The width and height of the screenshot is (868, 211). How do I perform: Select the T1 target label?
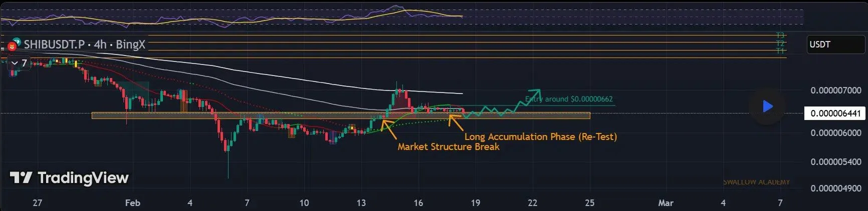[780, 51]
